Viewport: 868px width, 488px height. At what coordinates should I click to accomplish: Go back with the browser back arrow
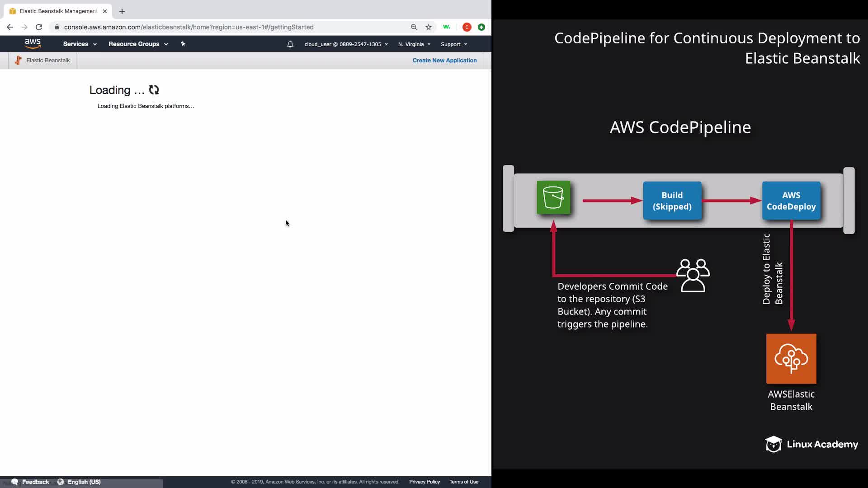point(10,27)
